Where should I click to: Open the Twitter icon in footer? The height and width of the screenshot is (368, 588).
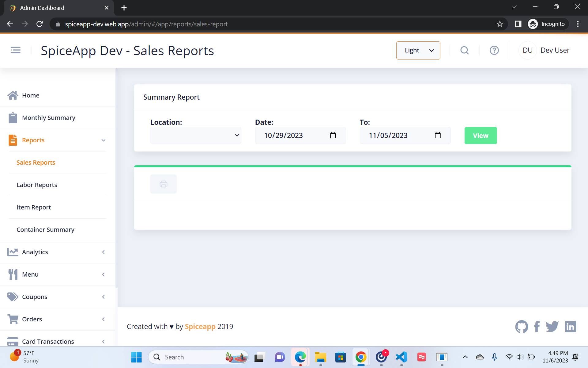552,327
